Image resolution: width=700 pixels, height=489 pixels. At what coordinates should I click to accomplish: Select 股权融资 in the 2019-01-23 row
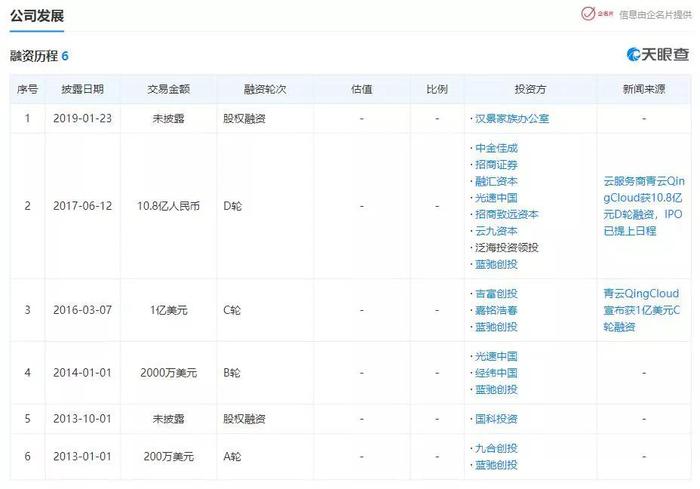(244, 119)
